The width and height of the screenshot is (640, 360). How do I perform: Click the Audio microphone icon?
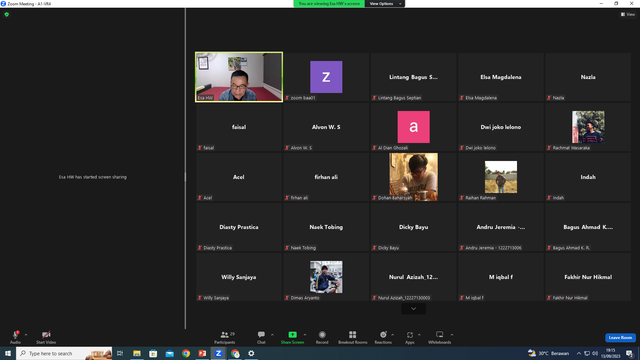[x=16, y=335]
